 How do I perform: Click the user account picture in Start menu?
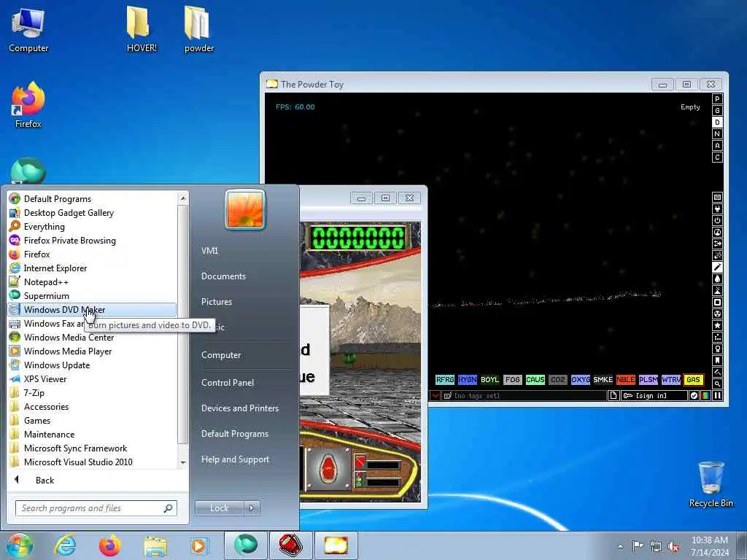245,210
